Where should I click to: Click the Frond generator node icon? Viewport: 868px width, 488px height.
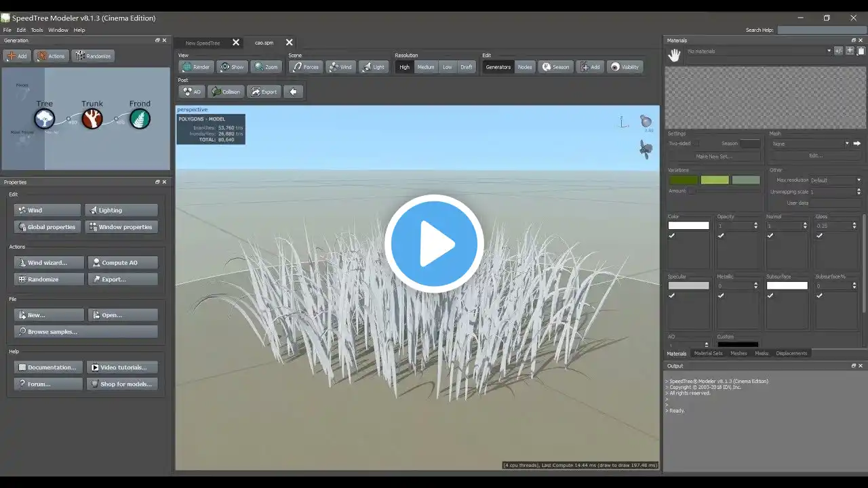[140, 119]
